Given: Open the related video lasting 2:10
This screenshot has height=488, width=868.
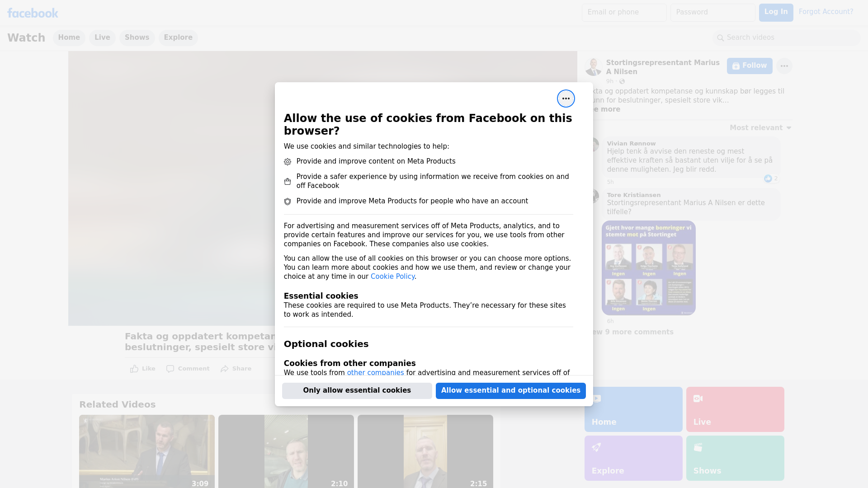Looking at the screenshot, I should (286, 451).
